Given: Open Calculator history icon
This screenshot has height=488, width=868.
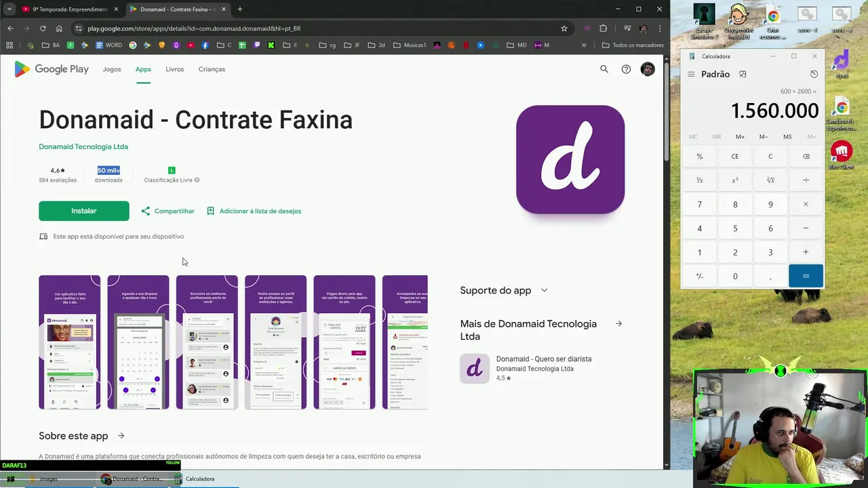Looking at the screenshot, I should (814, 74).
